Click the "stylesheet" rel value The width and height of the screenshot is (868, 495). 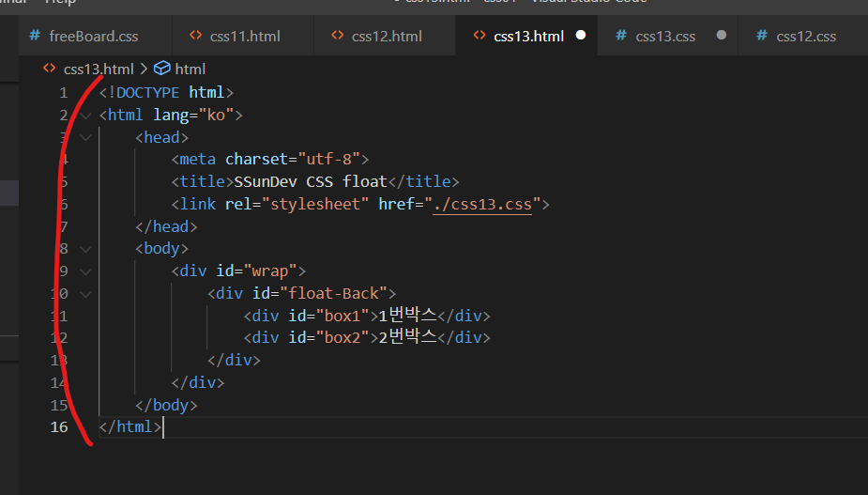315,204
